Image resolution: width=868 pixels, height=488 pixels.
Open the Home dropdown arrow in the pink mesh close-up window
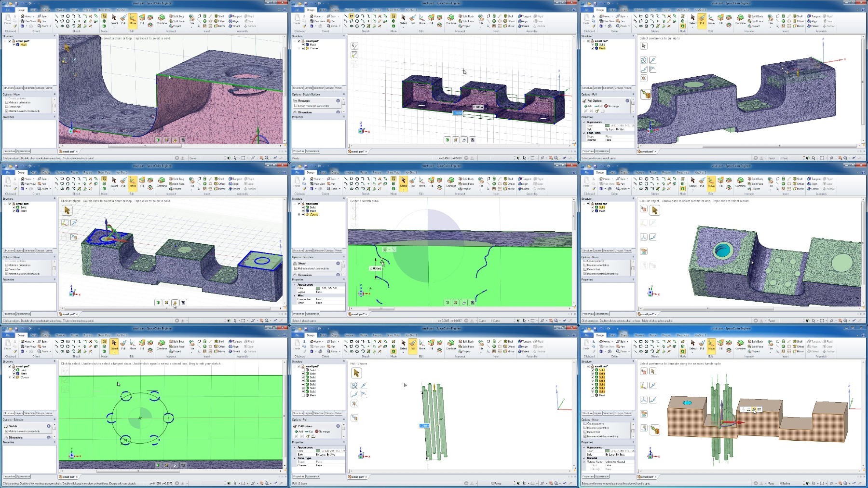[33, 16]
